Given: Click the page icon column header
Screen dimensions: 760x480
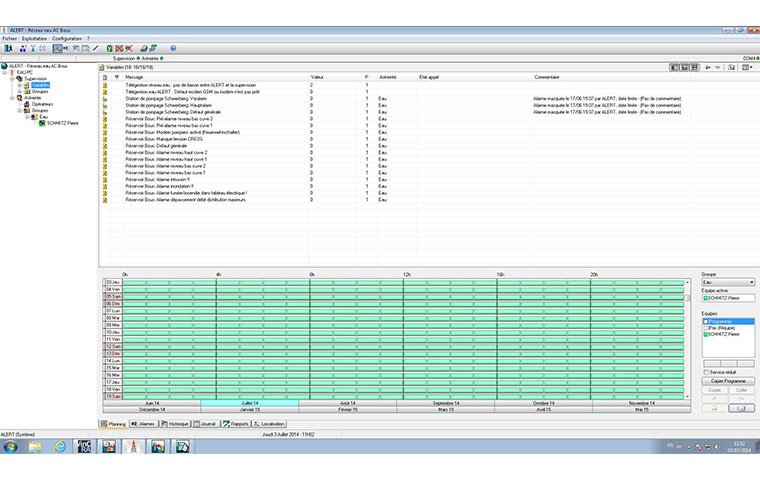Looking at the screenshot, I should [105, 77].
